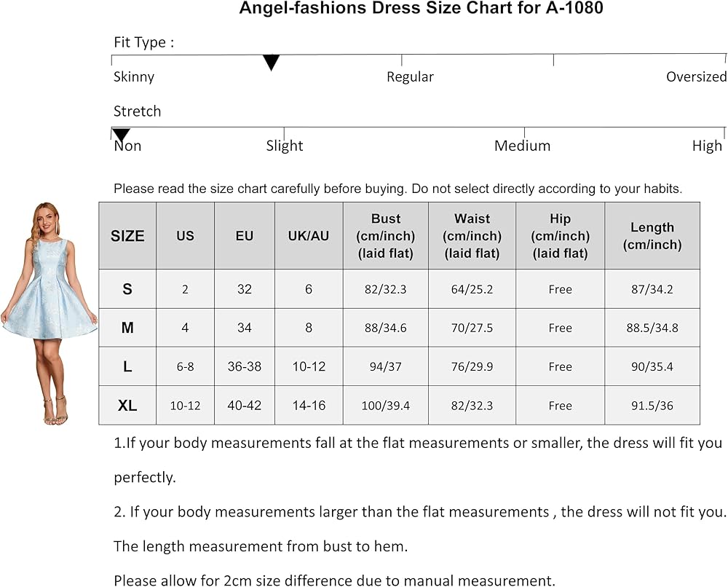
Task: Click the Stretch triangle marker at Non
Action: [121, 135]
